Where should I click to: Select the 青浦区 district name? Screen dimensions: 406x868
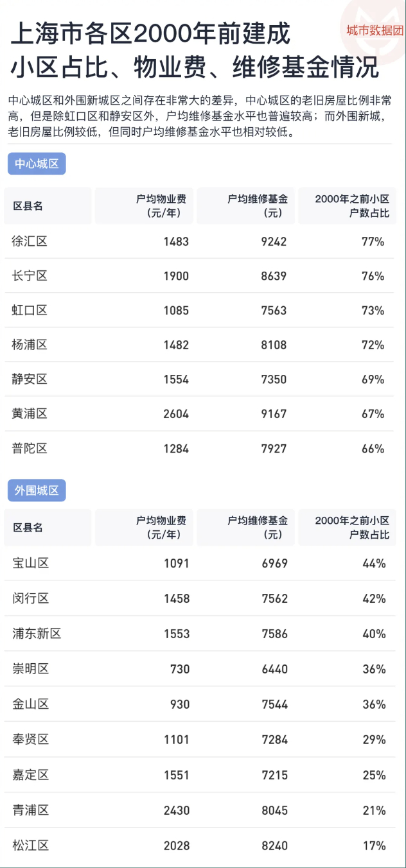click(30, 810)
